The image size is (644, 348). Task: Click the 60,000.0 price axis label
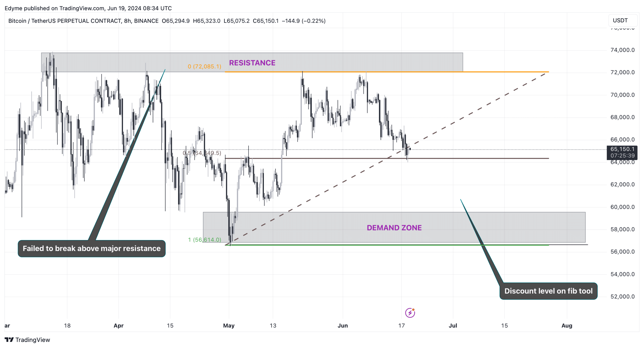622,207
